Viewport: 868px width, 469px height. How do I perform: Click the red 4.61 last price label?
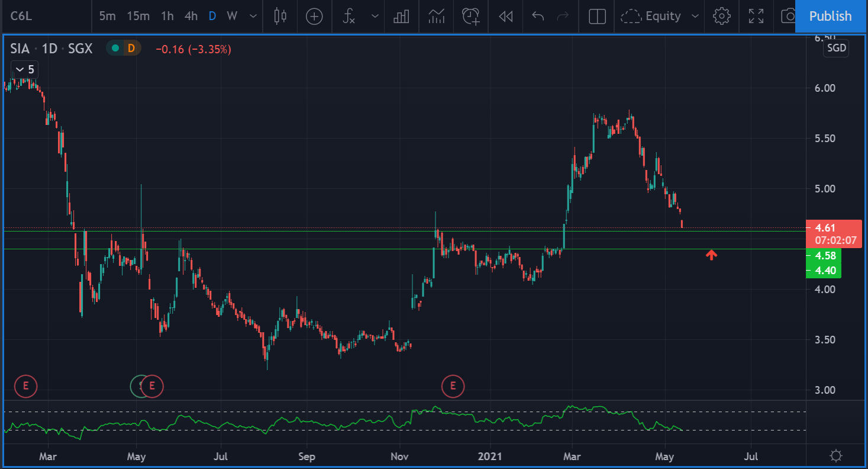tap(825, 227)
